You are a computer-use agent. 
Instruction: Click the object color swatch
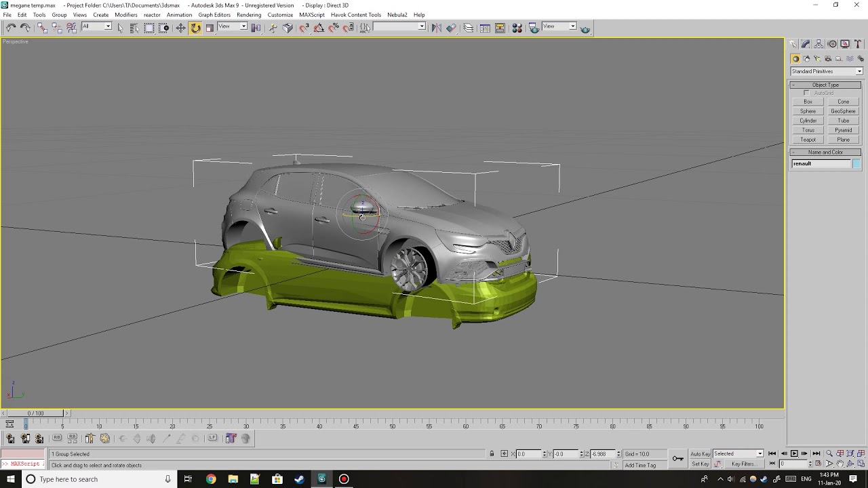coord(856,163)
